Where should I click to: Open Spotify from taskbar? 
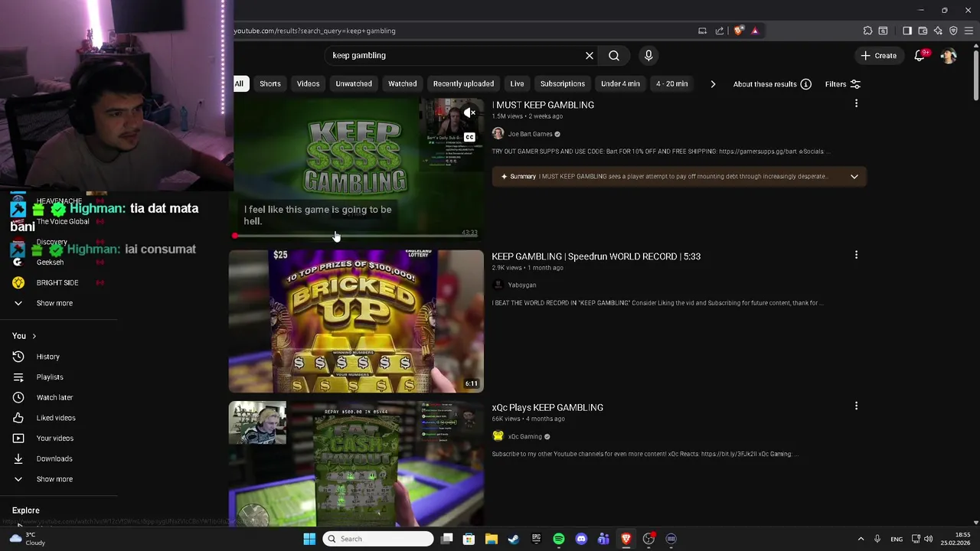pos(559,539)
